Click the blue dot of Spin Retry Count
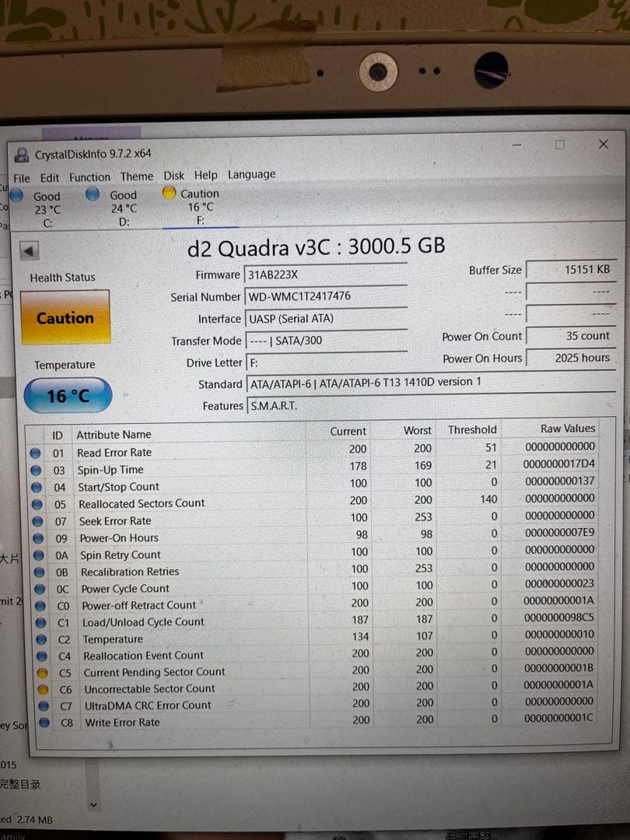630x840 pixels. [39, 555]
